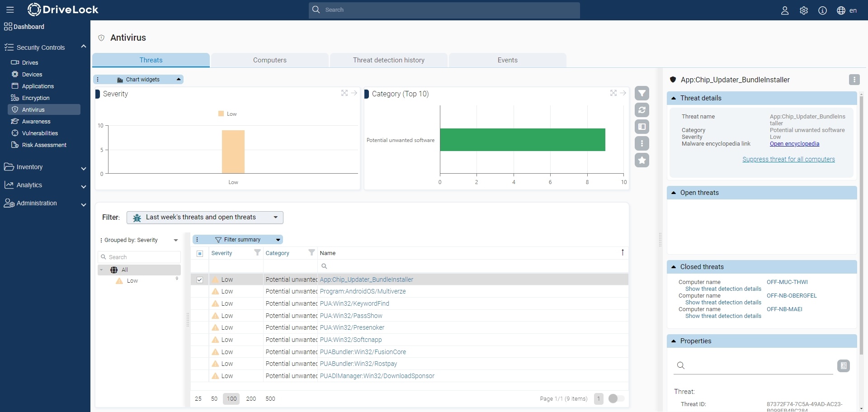The image size is (868, 412).
Task: Click the right panel vertical scrollbar
Action: click(861, 225)
